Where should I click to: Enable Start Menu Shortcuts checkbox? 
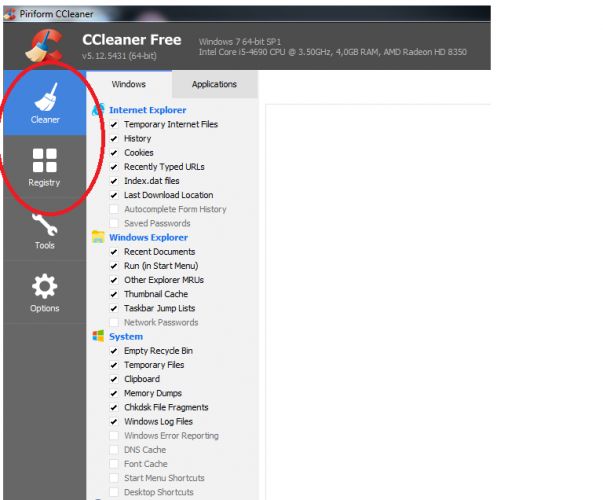114,478
